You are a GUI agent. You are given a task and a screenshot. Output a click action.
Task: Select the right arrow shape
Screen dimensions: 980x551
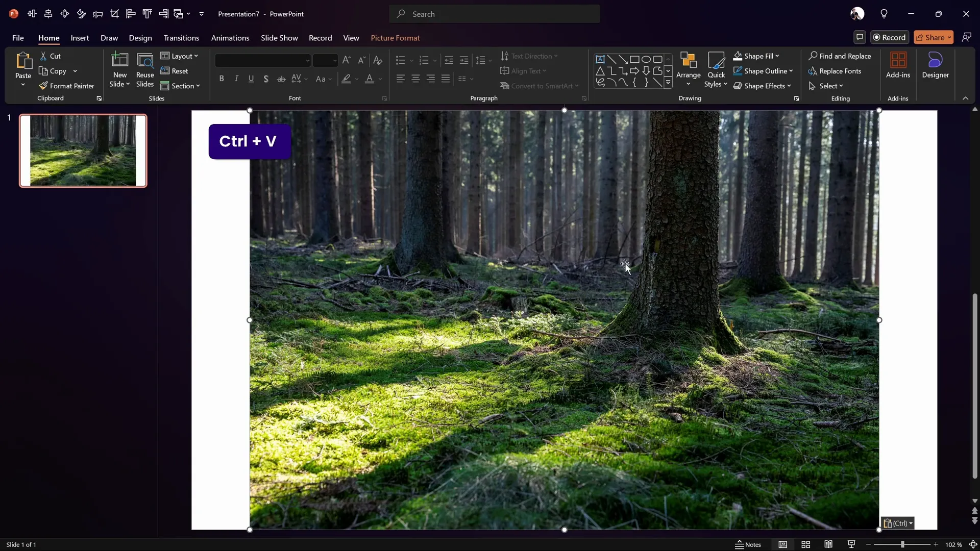pos(634,71)
